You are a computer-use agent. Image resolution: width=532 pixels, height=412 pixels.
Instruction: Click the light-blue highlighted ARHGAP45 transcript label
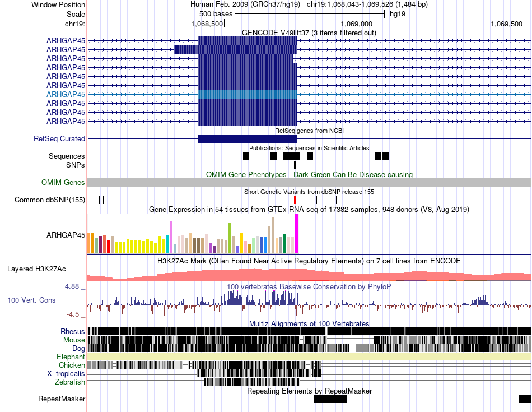(66, 94)
